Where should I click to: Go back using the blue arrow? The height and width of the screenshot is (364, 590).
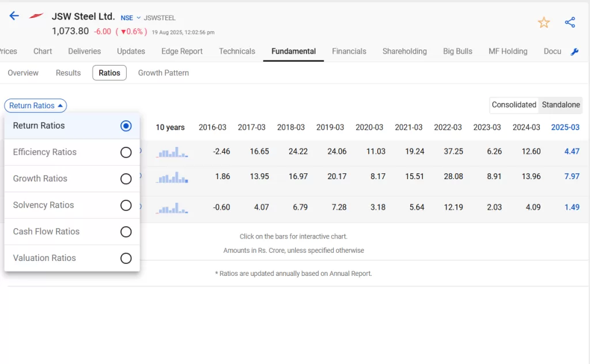pos(14,16)
